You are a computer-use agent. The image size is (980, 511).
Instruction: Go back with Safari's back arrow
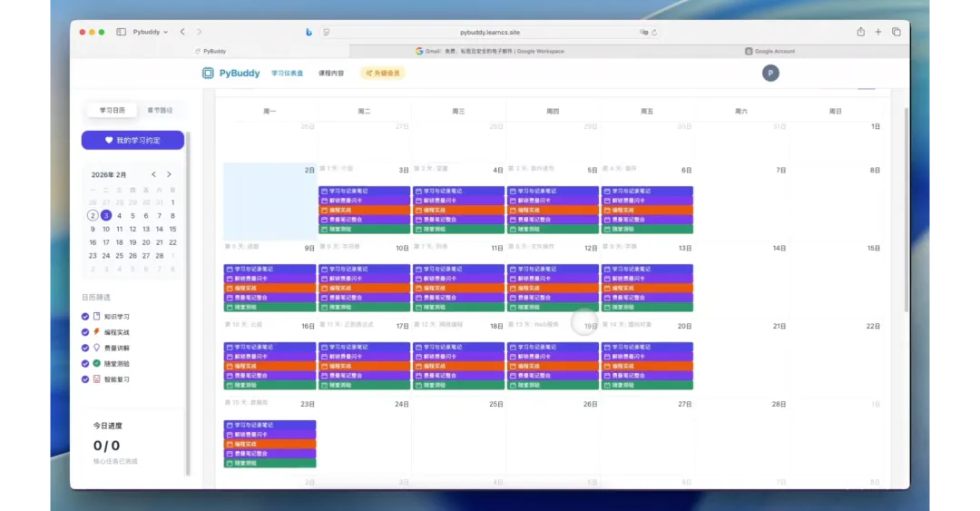tap(182, 32)
